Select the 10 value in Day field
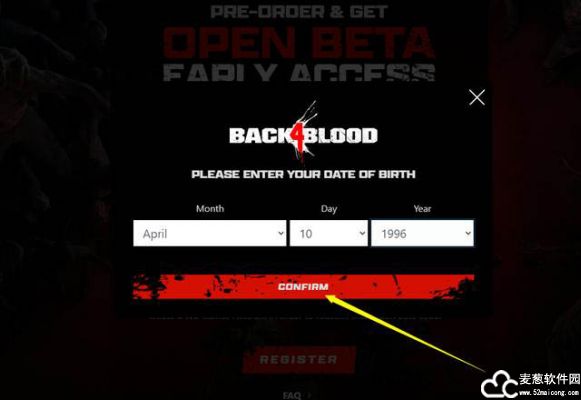 click(x=306, y=234)
